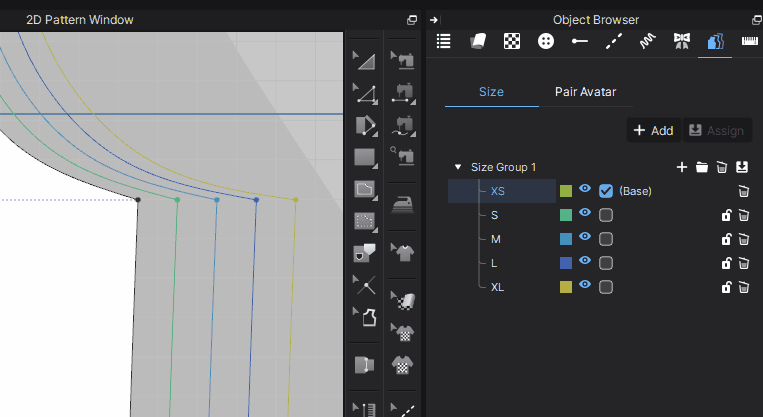Open the bow-shaped Arrangement tab icon

point(682,41)
